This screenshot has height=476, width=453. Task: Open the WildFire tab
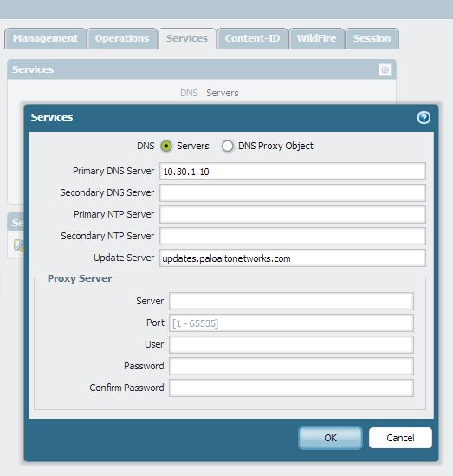[316, 38]
